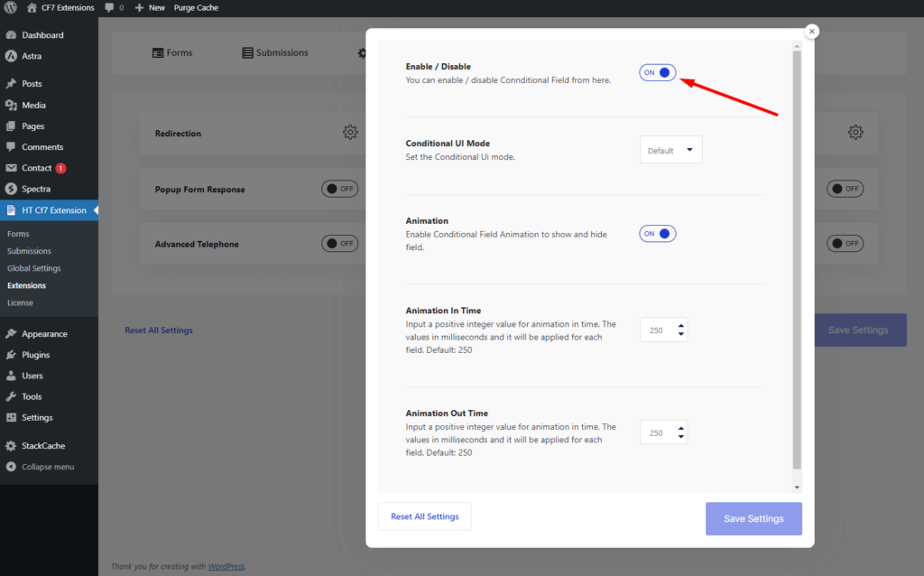Increase the Animation In Time value

[681, 325]
